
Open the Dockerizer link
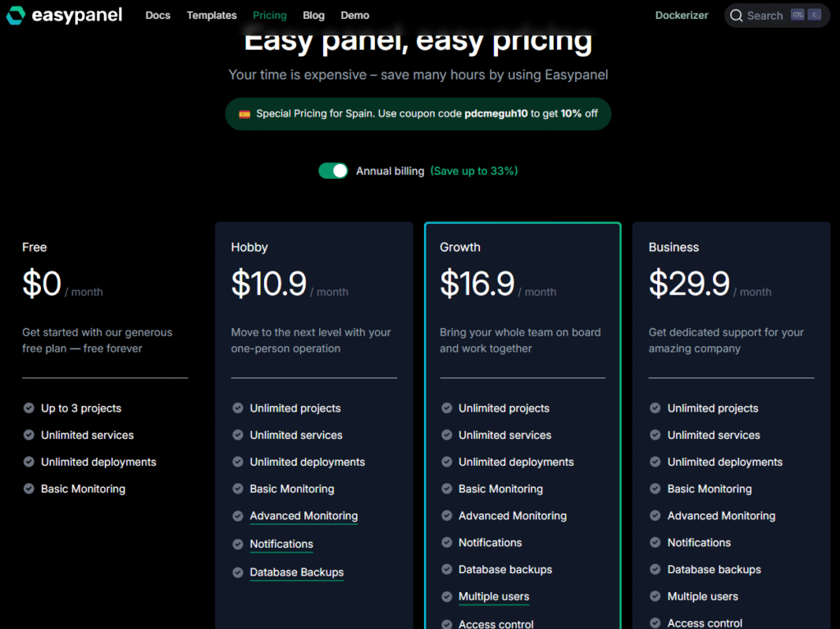coord(682,16)
